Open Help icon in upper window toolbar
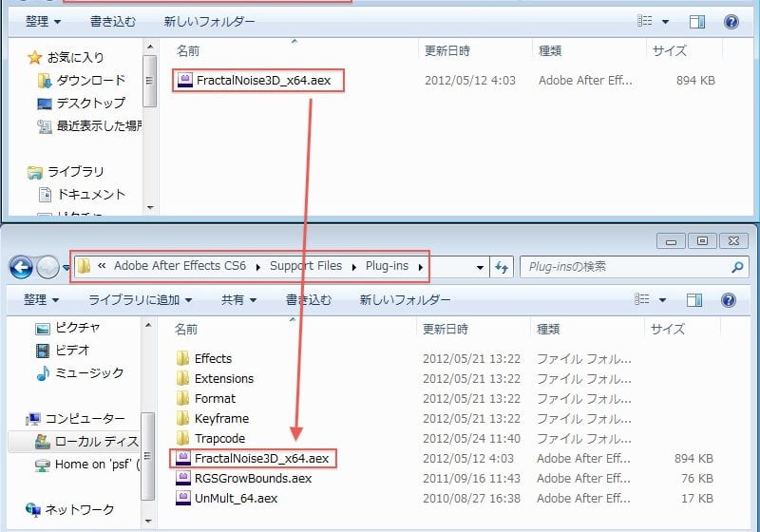The image size is (760, 532). tap(731, 22)
